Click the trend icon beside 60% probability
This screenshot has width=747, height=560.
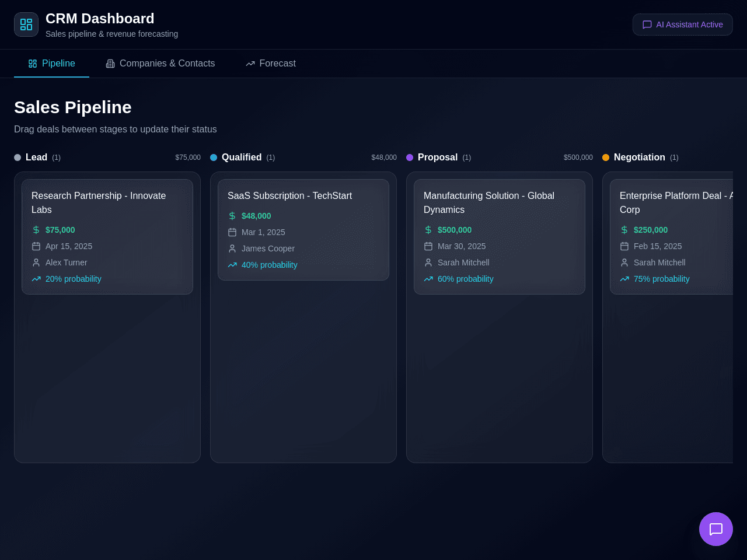pyautogui.click(x=428, y=279)
